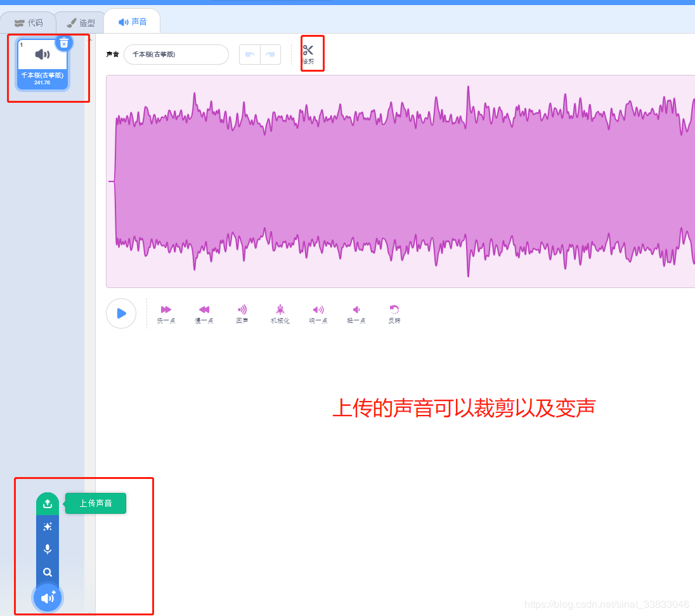Click the 快一点 faster effect icon
695x616 pixels.
click(x=166, y=311)
